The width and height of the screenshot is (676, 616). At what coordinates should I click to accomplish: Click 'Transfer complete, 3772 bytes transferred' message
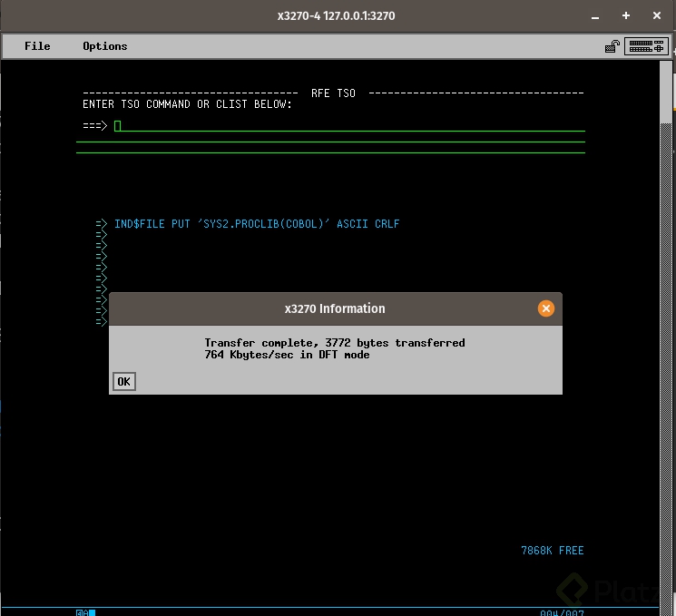[335, 343]
